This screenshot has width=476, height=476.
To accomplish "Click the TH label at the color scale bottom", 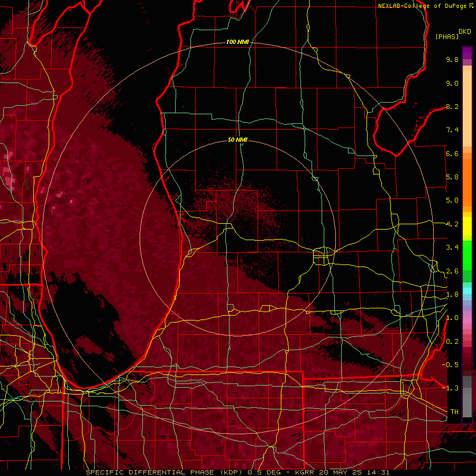I will 454,411.
